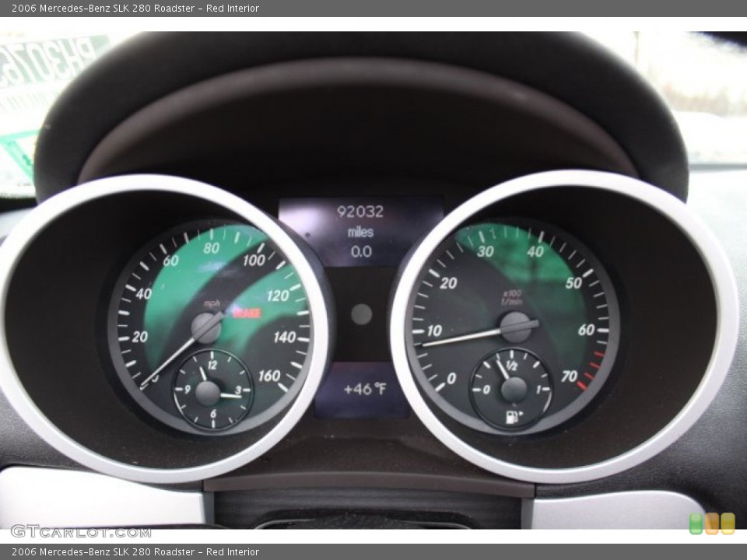Click the red BRAKE warning light
Screen dimensions: 747x560
point(247,313)
